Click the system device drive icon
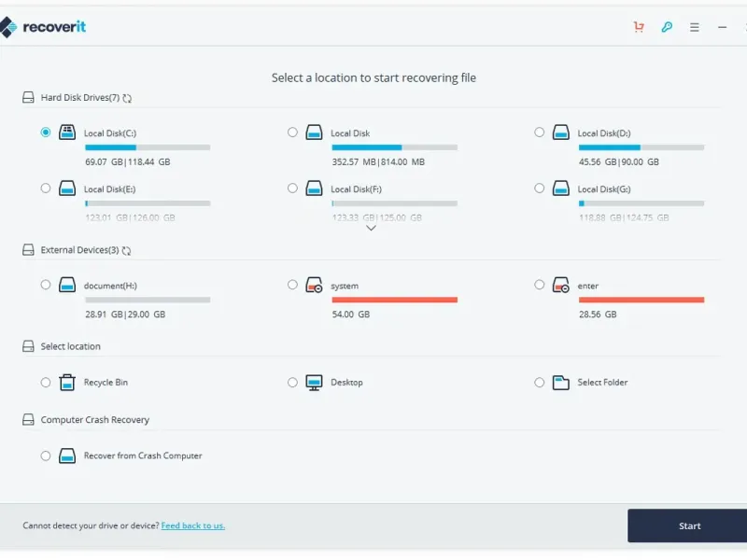The image size is (747, 560). tap(314, 286)
